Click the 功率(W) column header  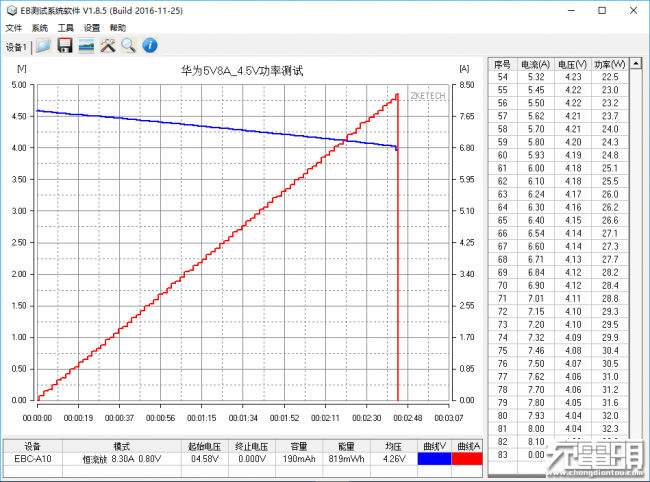tap(610, 65)
